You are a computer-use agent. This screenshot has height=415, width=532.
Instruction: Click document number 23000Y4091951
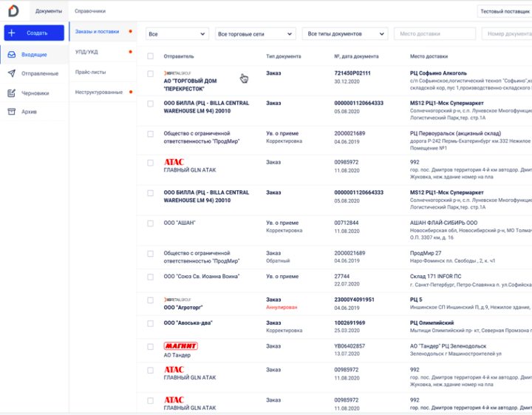click(x=354, y=300)
